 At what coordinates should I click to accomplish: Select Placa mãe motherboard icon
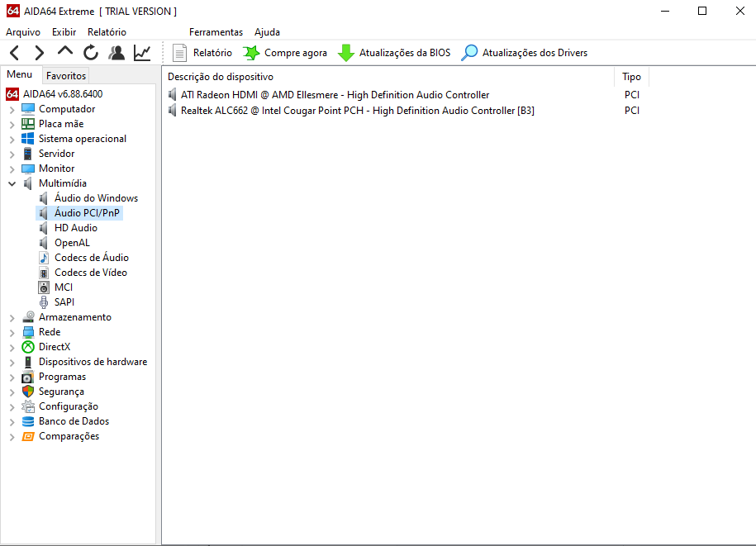(x=28, y=124)
